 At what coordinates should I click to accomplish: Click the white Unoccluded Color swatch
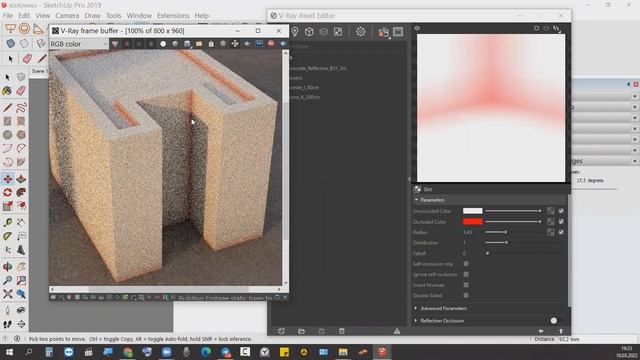coord(473,211)
